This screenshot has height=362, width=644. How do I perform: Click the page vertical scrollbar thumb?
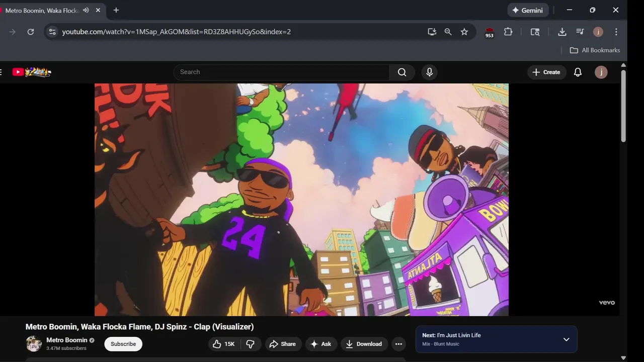(x=623, y=106)
